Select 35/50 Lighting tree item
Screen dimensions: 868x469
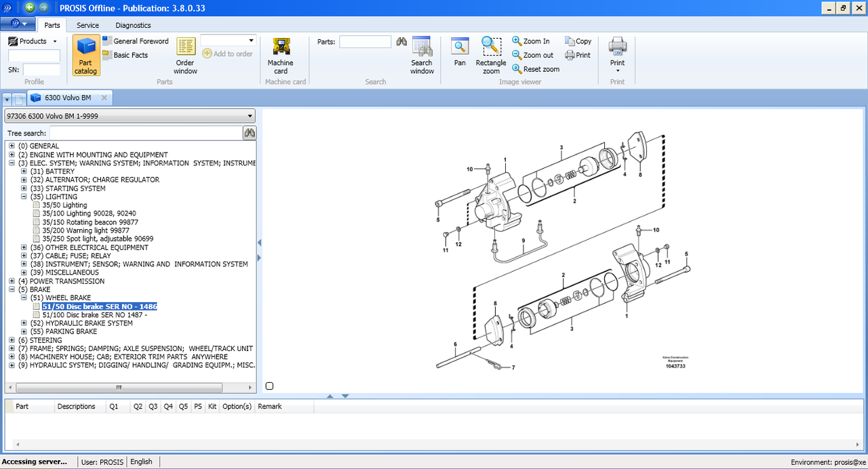[x=64, y=205]
